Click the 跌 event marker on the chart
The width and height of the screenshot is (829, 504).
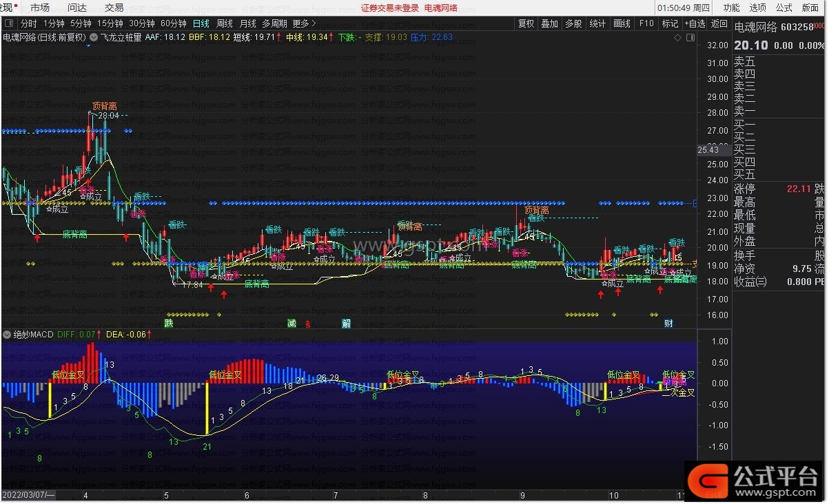(x=168, y=323)
